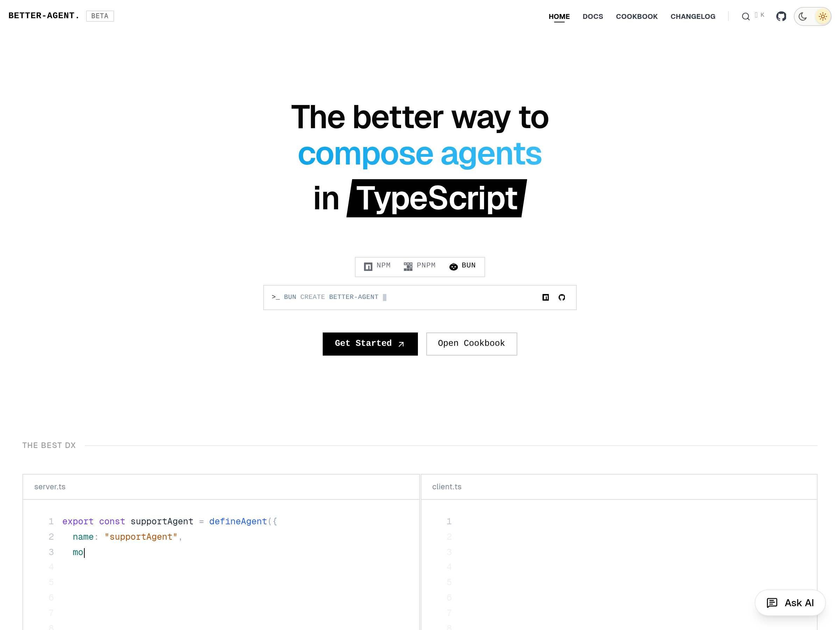The width and height of the screenshot is (840, 630).
Task: Select the PNPM package manager tab
Action: click(420, 266)
